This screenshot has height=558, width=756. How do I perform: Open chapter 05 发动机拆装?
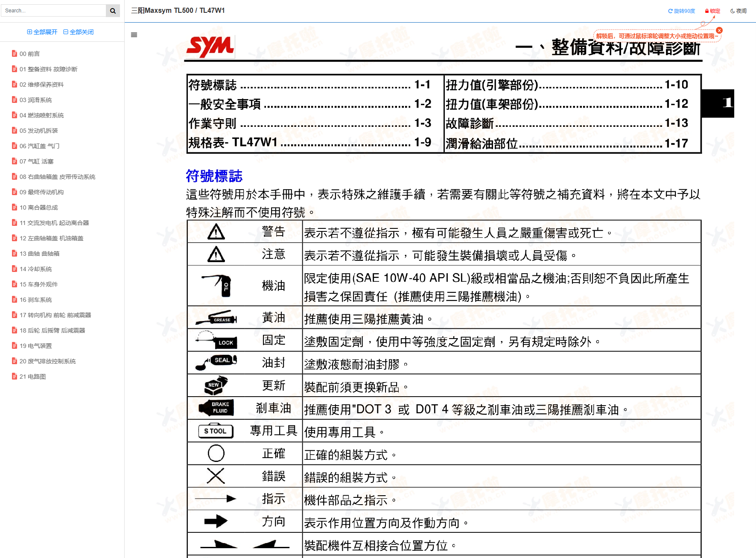click(x=38, y=131)
